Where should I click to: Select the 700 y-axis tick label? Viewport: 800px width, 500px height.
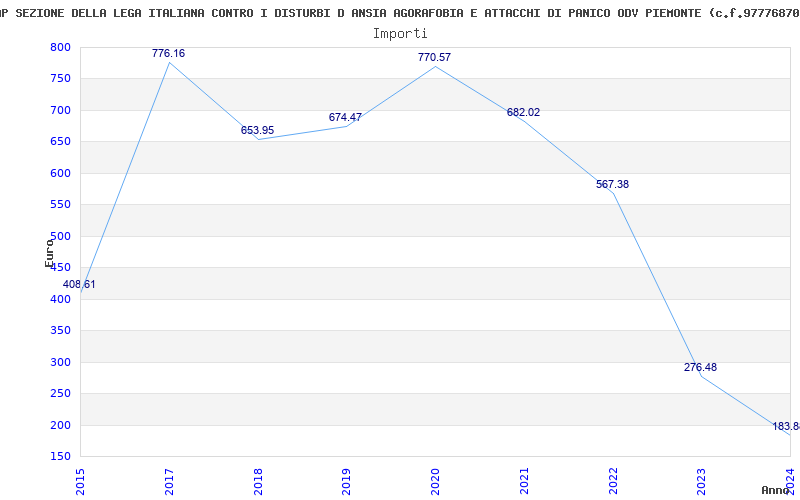click(60, 111)
